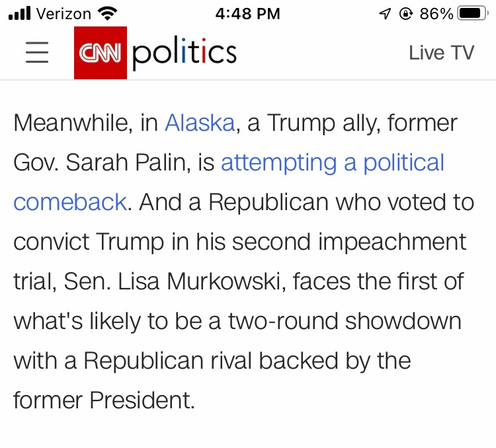
Task: Open the hamburger navigation menu
Action: point(37,53)
